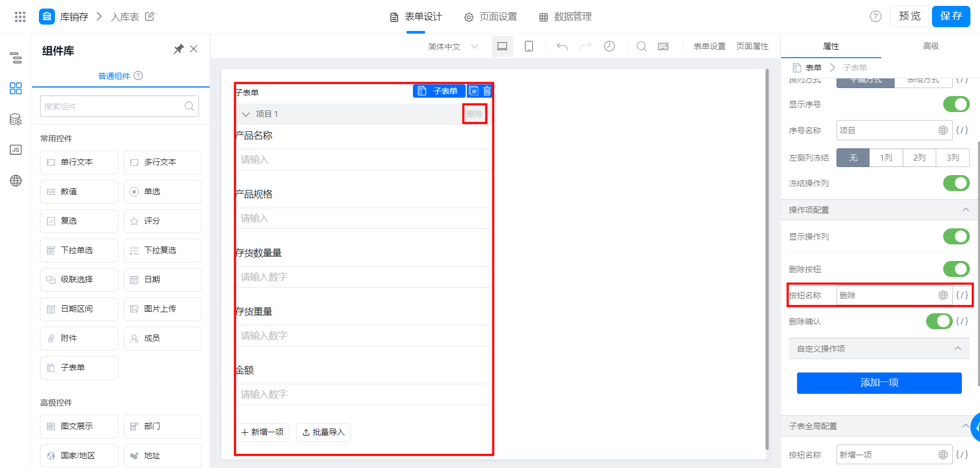Select 无 for left column freeze
The width and height of the screenshot is (980, 468).
click(853, 158)
